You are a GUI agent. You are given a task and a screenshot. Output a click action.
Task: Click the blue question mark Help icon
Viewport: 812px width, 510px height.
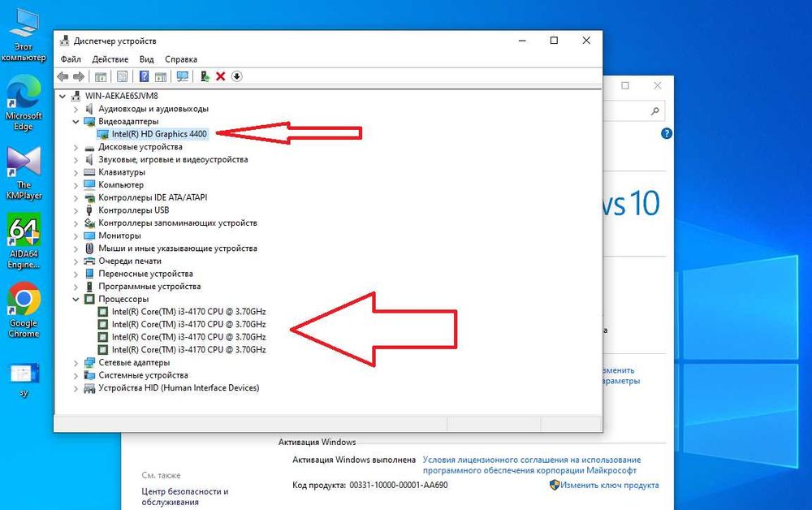[x=144, y=76]
